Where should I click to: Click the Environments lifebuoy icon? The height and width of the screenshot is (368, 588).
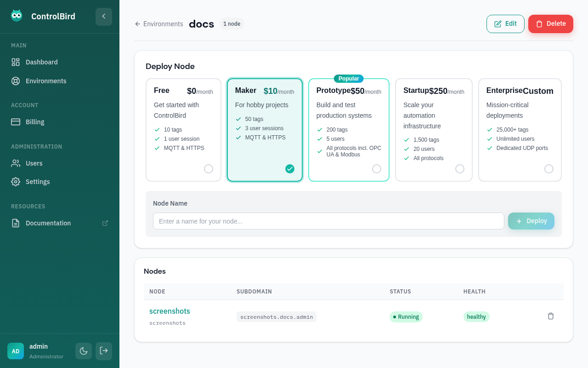coord(16,81)
